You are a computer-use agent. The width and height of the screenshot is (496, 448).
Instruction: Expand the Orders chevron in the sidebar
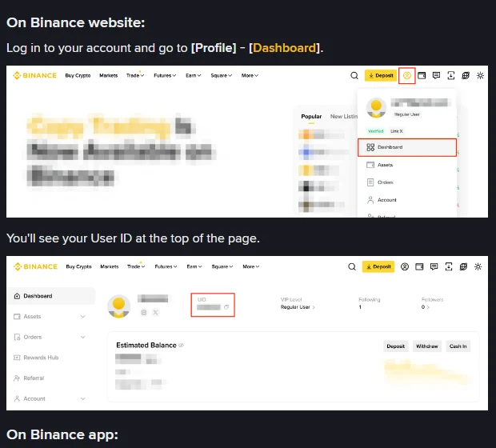(x=83, y=337)
